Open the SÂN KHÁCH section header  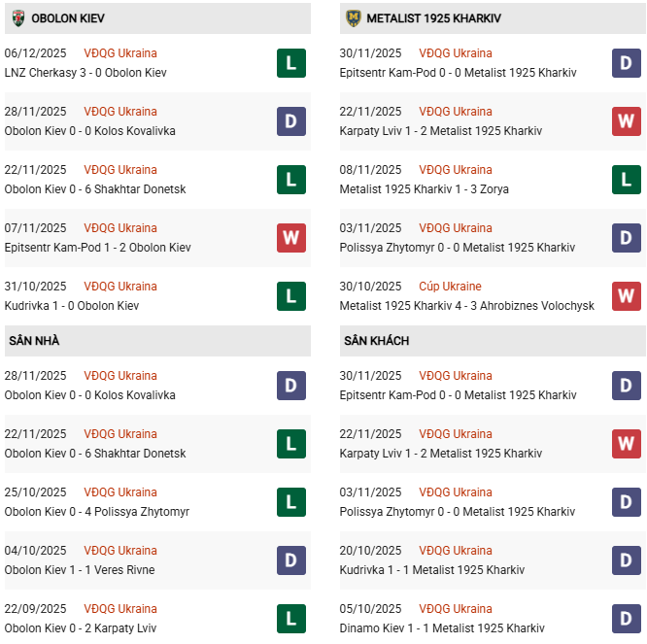[376, 341]
